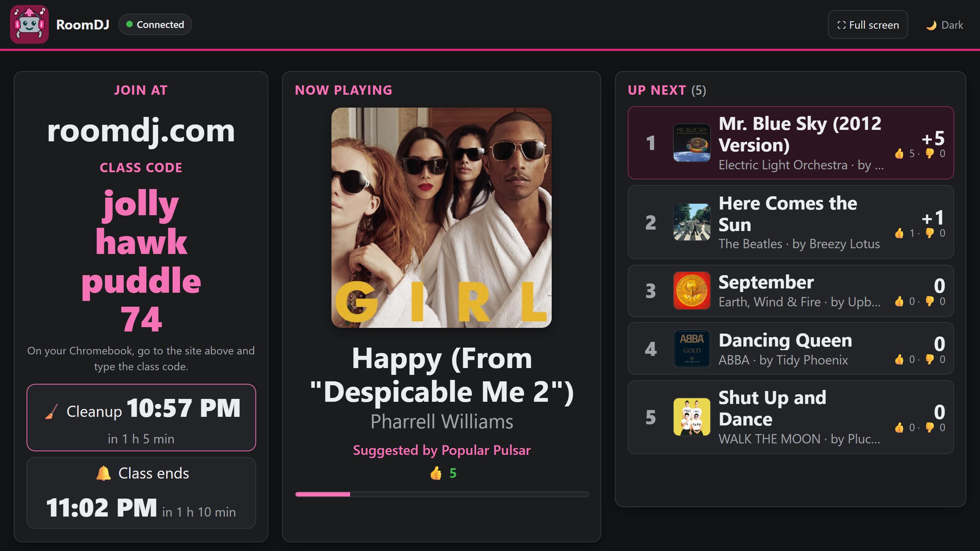Click the WALK THE MOON album thumbnail
Viewport: 980px width, 551px height.
[x=692, y=417]
